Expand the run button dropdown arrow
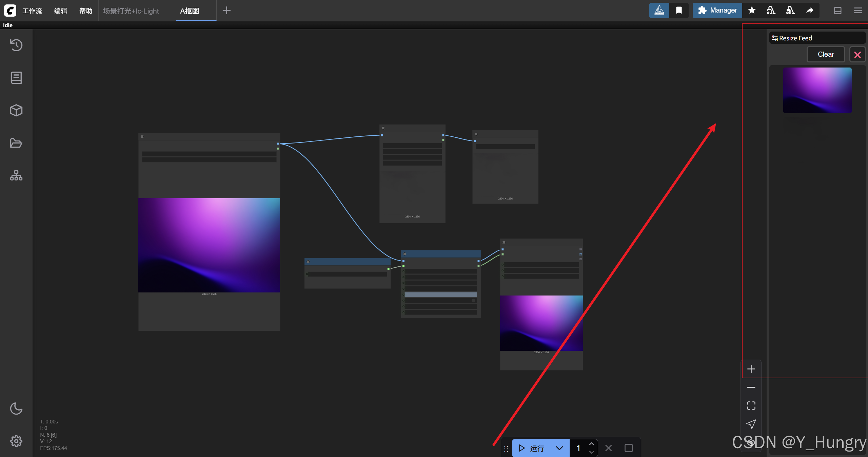868x457 pixels. click(x=559, y=448)
